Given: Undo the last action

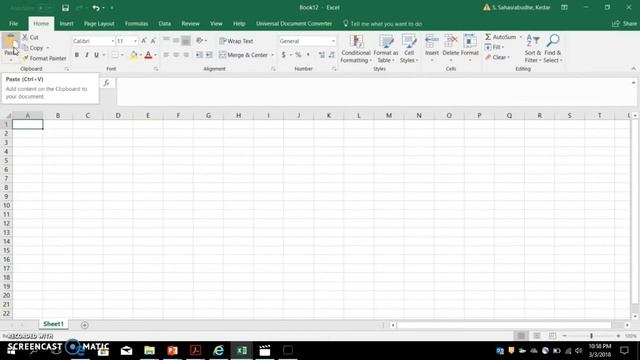Looking at the screenshot, I should tap(96, 8).
